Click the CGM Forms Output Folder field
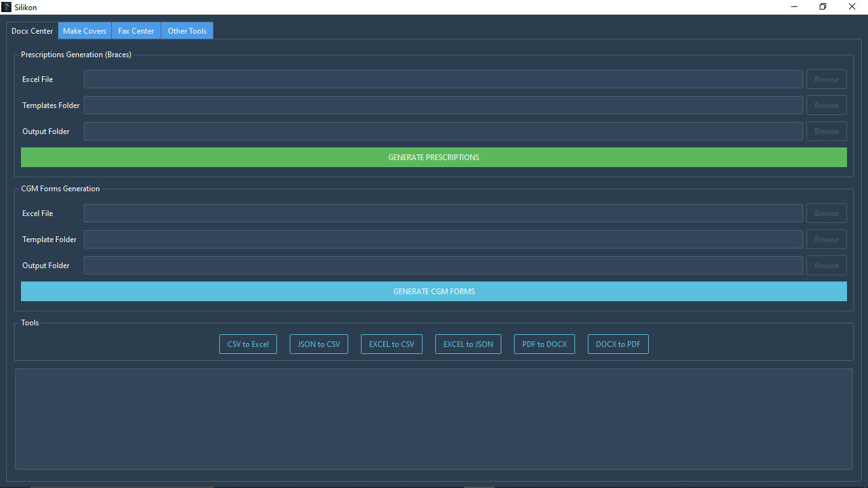 click(444, 266)
